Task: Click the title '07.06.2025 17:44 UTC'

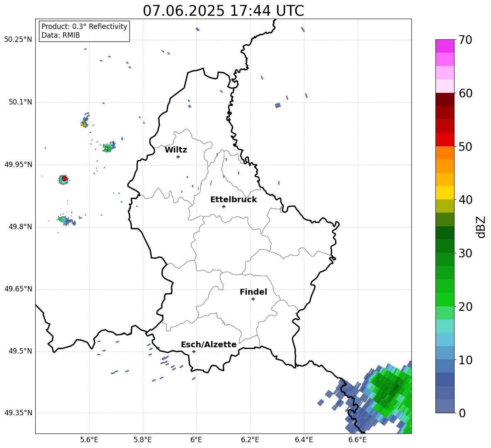Action: (x=223, y=11)
